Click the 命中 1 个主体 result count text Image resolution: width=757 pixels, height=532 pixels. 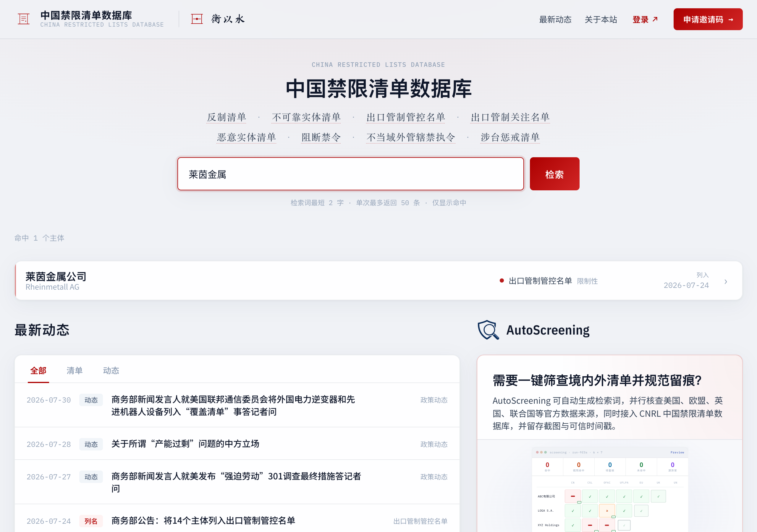tap(39, 238)
